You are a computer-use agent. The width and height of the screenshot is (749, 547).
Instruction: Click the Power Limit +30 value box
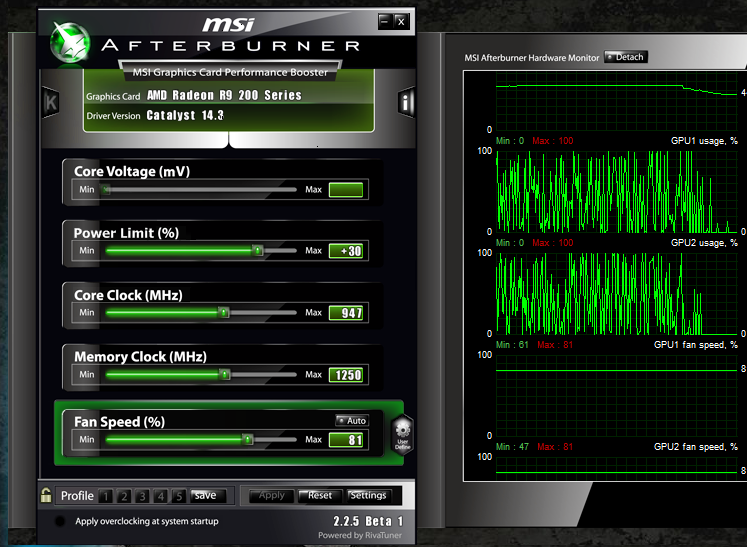pos(346,251)
